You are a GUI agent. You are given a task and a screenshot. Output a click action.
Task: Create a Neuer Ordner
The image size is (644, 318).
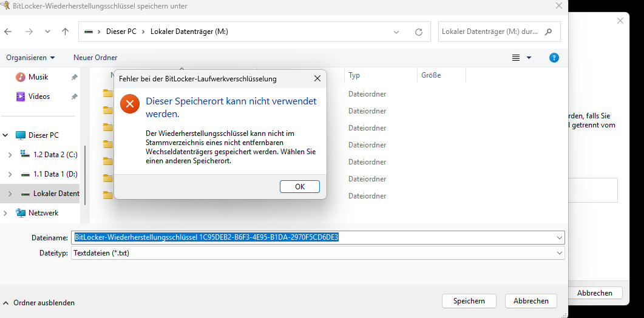coord(95,58)
